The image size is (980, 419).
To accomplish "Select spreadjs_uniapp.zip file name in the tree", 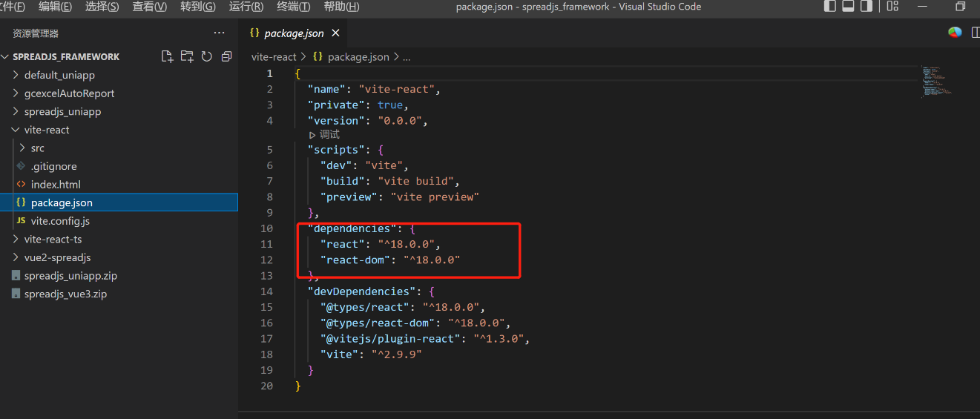I will (70, 276).
